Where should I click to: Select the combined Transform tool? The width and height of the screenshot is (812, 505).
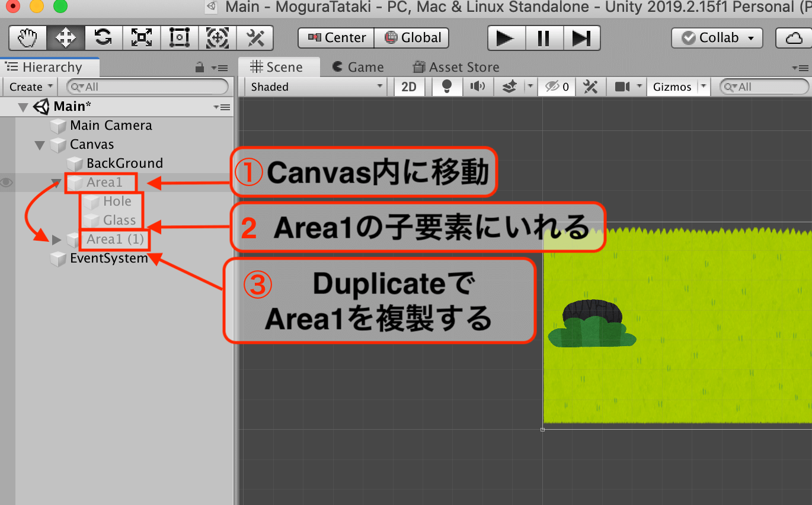pos(218,38)
